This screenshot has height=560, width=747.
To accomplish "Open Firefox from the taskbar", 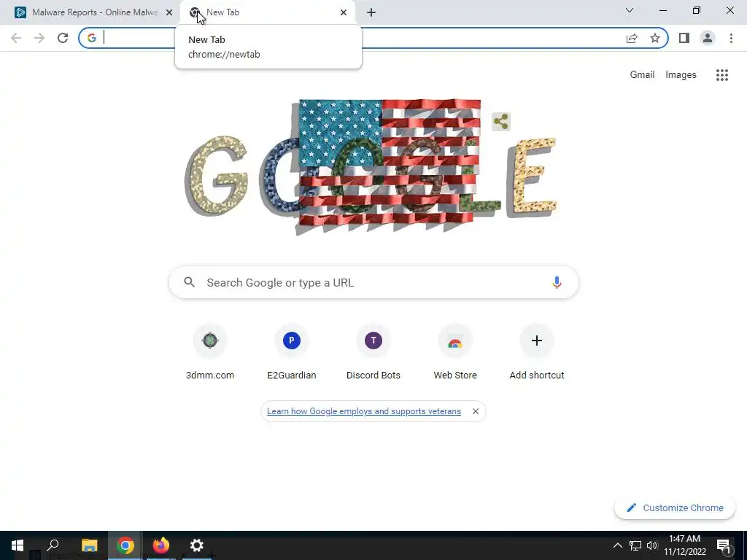I will pos(161,545).
